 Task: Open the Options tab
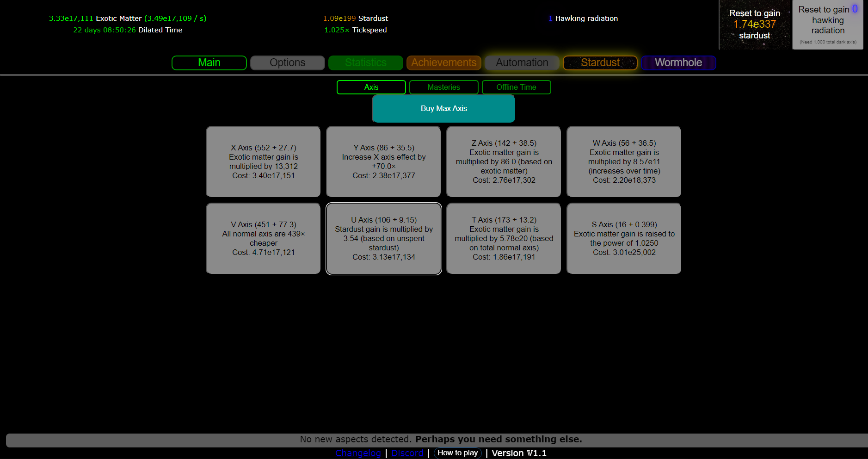(x=287, y=63)
